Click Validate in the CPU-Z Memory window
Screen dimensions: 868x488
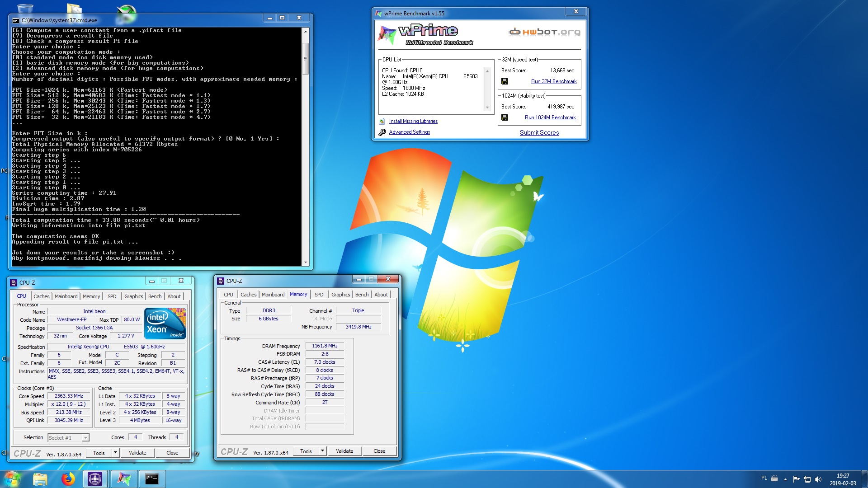[x=344, y=450]
